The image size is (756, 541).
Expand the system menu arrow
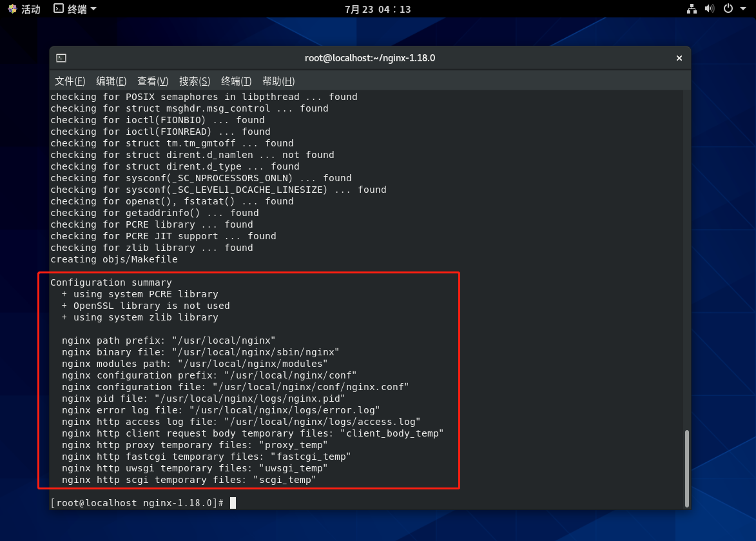(743, 9)
